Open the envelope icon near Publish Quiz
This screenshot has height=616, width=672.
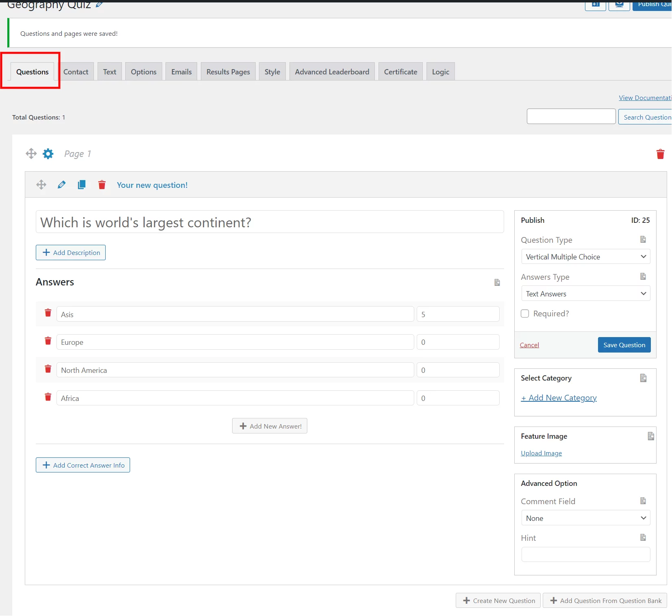click(619, 4)
